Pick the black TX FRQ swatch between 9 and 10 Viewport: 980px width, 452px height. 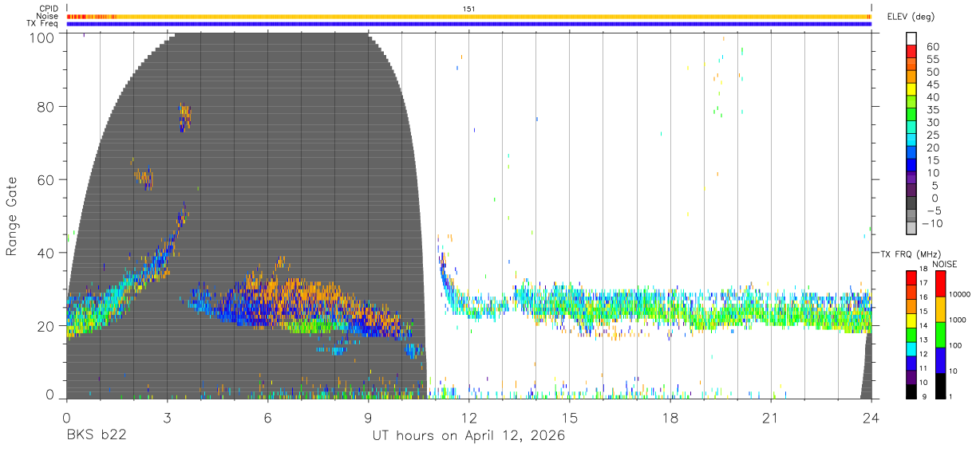coord(911,391)
